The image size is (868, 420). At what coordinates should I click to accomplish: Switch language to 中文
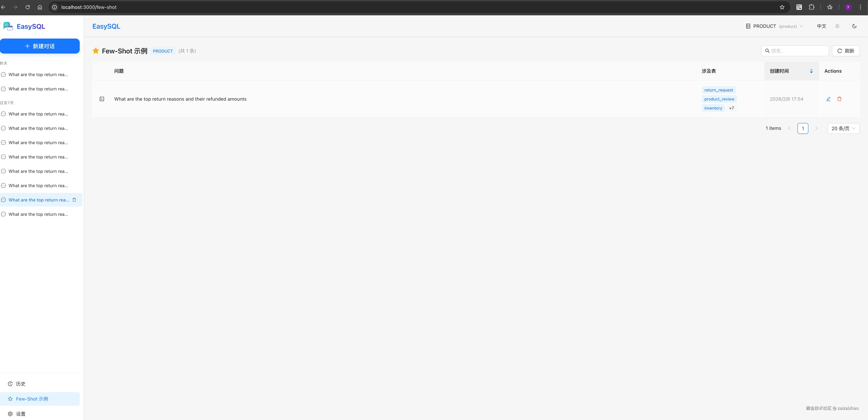[x=821, y=26]
